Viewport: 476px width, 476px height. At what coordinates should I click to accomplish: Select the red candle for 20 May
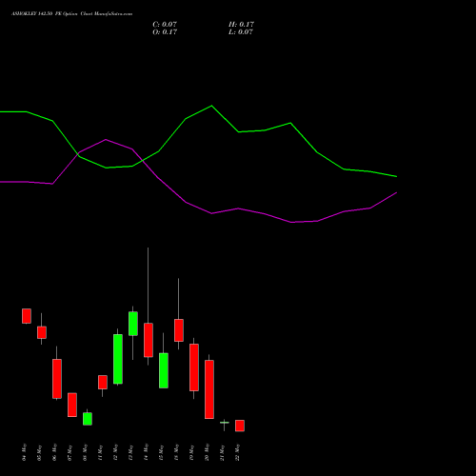pos(209,389)
